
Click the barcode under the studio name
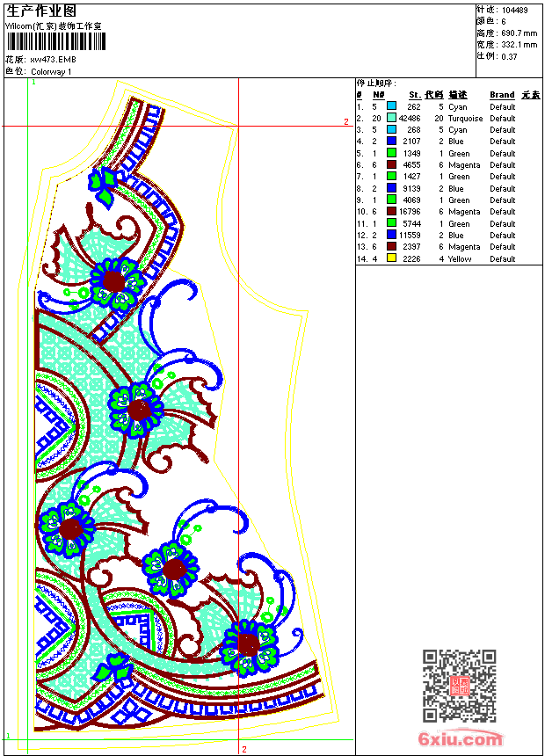56,41
